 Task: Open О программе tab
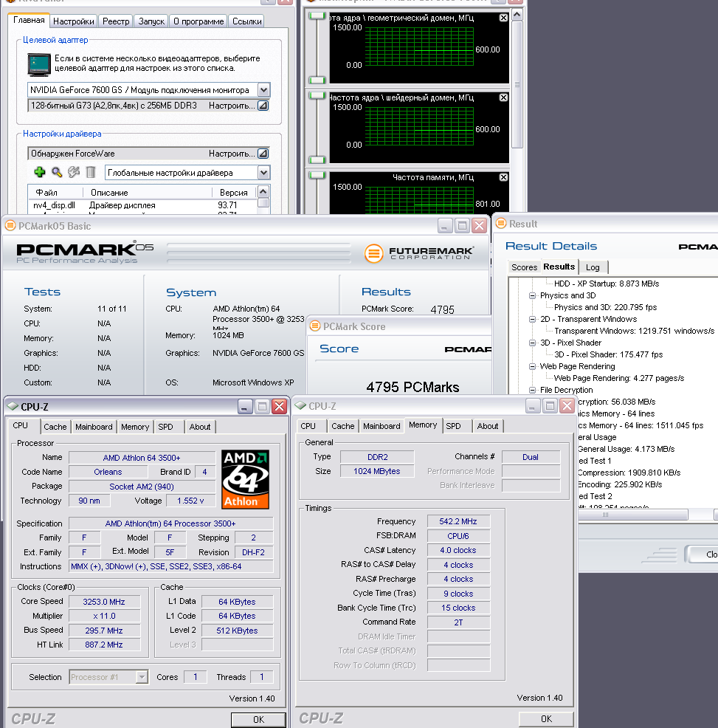(x=199, y=21)
